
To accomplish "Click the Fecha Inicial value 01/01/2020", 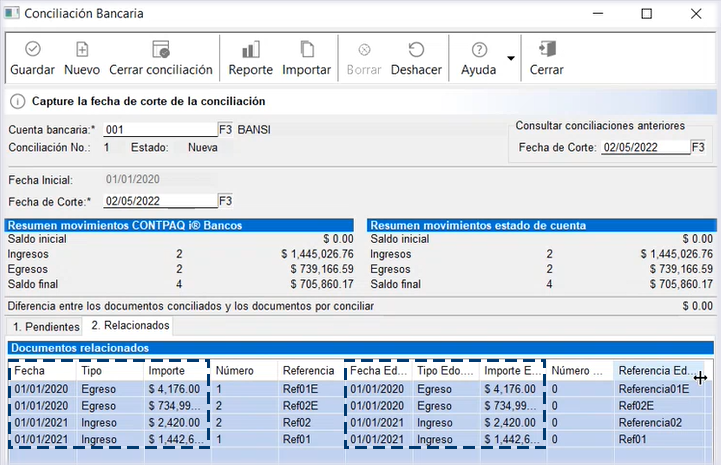I will [132, 179].
